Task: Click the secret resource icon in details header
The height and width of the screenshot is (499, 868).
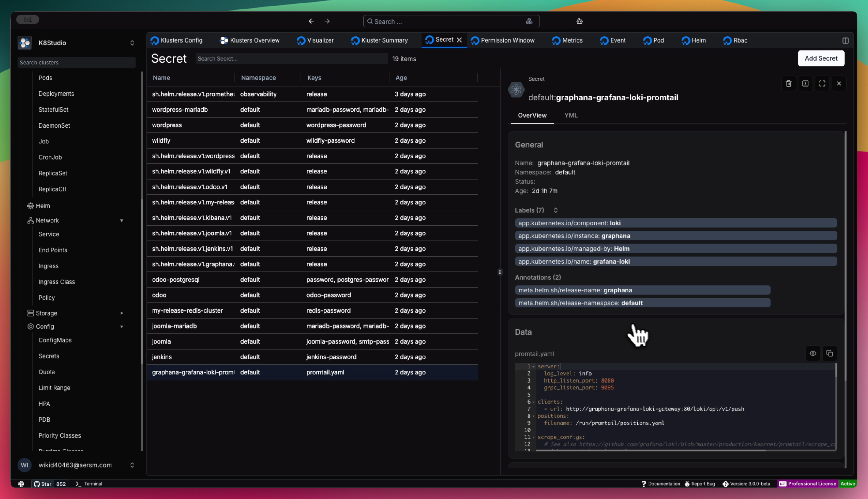Action: pos(516,90)
